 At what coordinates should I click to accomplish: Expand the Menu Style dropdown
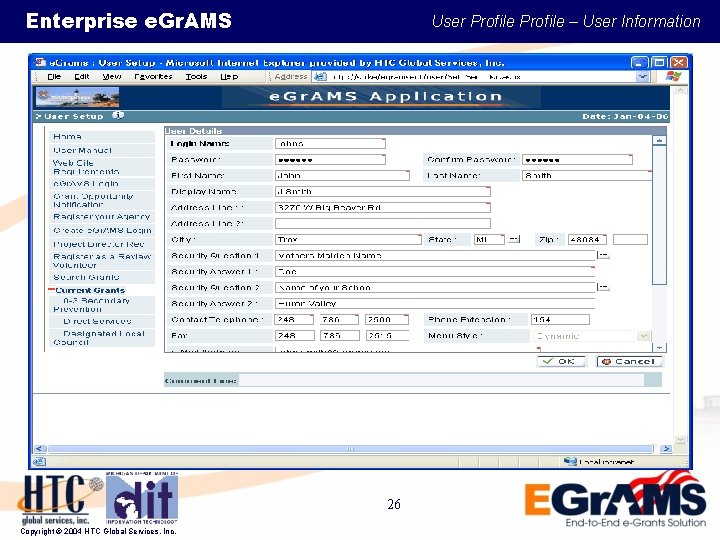click(644, 336)
